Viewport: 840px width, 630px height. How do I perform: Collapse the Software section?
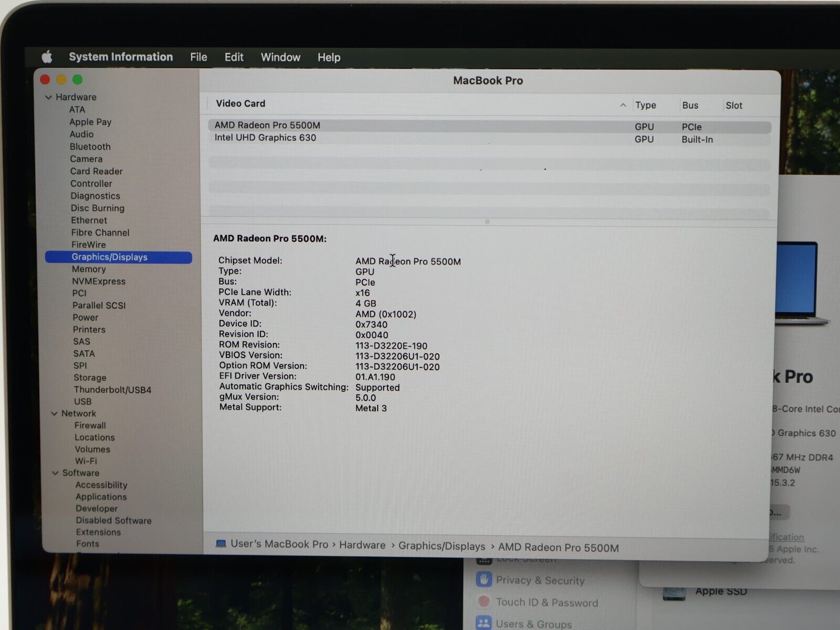pos(55,473)
